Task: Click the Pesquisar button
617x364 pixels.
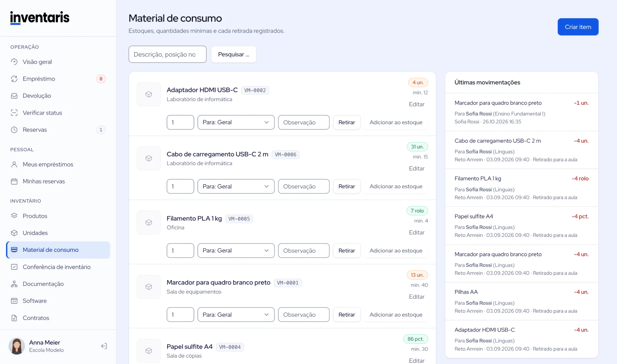Action: pyautogui.click(x=234, y=54)
